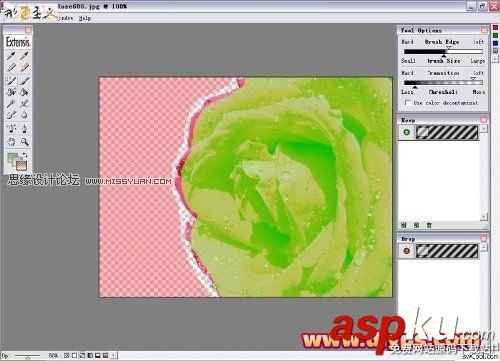This screenshot has height=361, width=500.
Task: Click the Extensis logo in toolbox
Action: coord(18,42)
